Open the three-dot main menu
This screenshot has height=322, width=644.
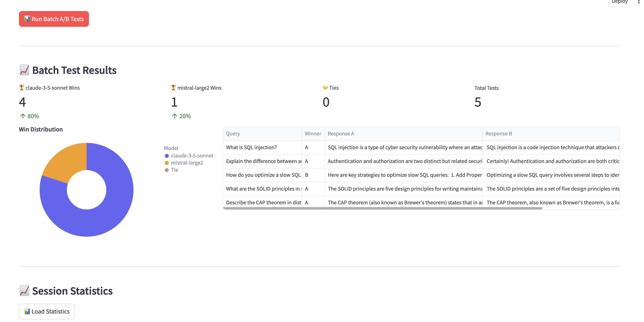point(638,2)
